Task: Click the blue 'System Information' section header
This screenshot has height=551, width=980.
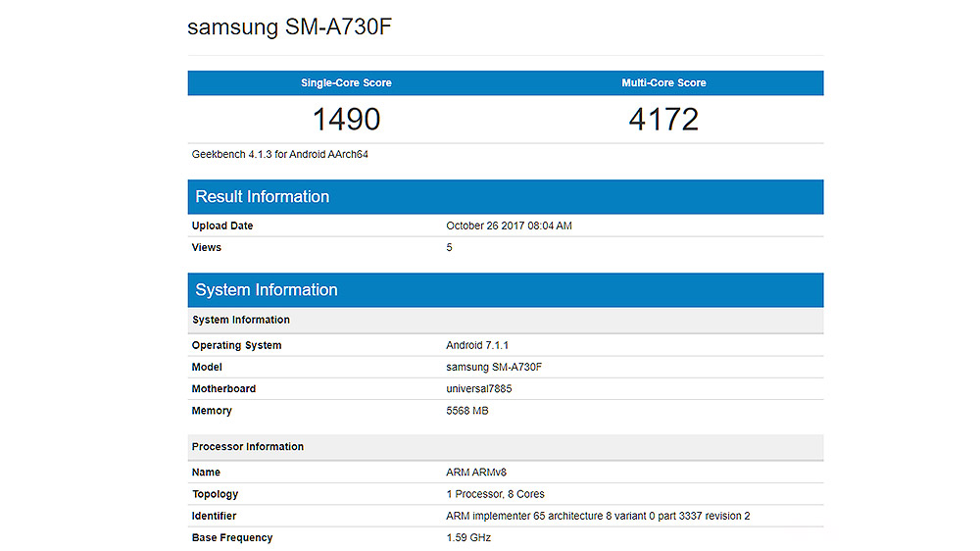Action: point(506,290)
